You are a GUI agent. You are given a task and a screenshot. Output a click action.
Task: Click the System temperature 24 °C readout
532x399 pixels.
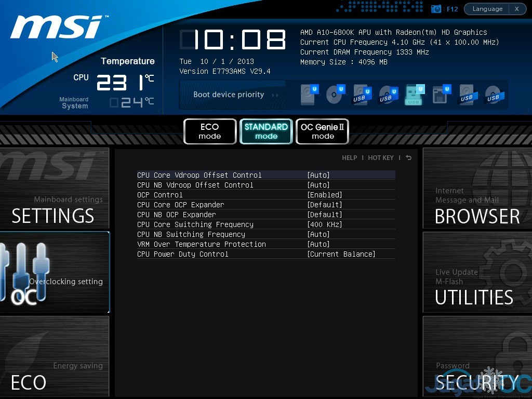pyautogui.click(x=132, y=102)
